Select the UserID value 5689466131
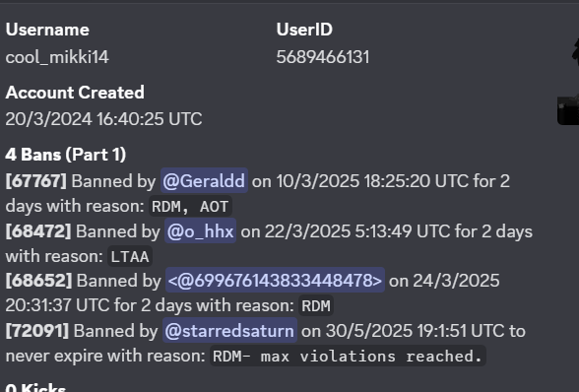 click(323, 57)
